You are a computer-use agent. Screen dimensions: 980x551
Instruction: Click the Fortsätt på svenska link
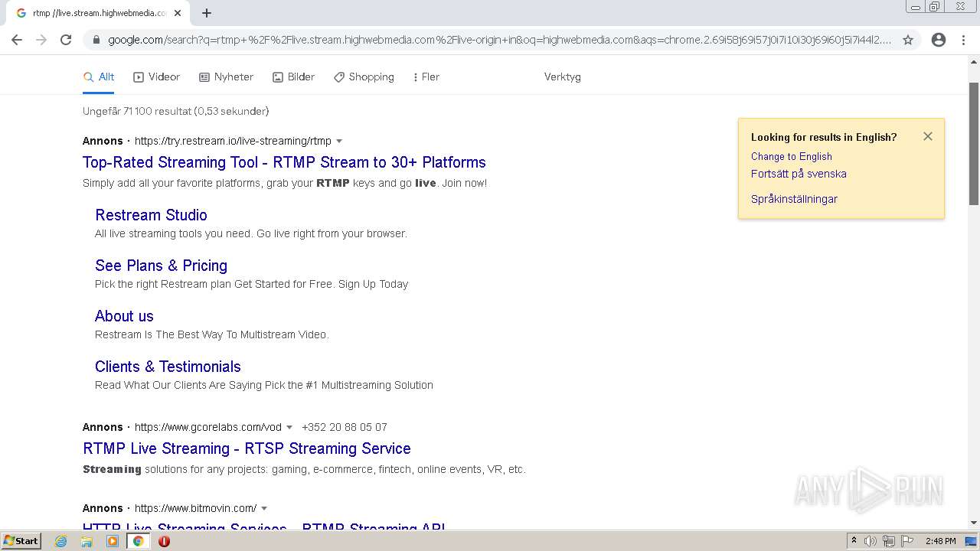(799, 174)
